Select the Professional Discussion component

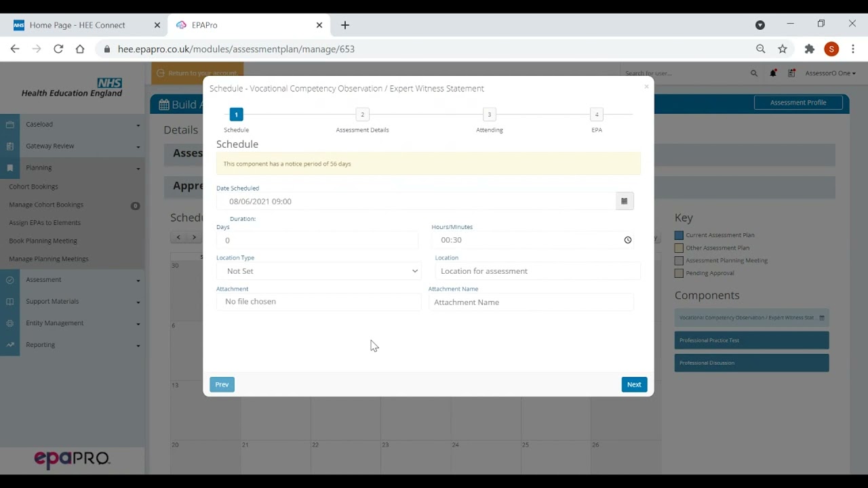[751, 363]
